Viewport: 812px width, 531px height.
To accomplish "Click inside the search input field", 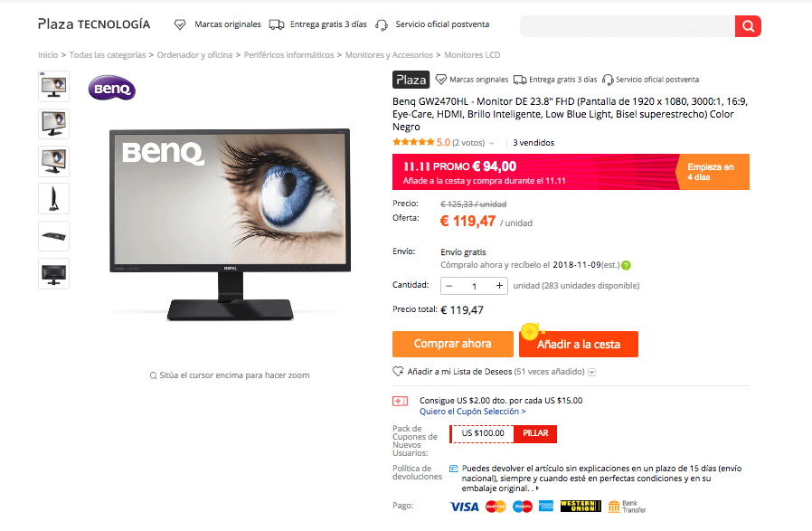I will [x=628, y=26].
